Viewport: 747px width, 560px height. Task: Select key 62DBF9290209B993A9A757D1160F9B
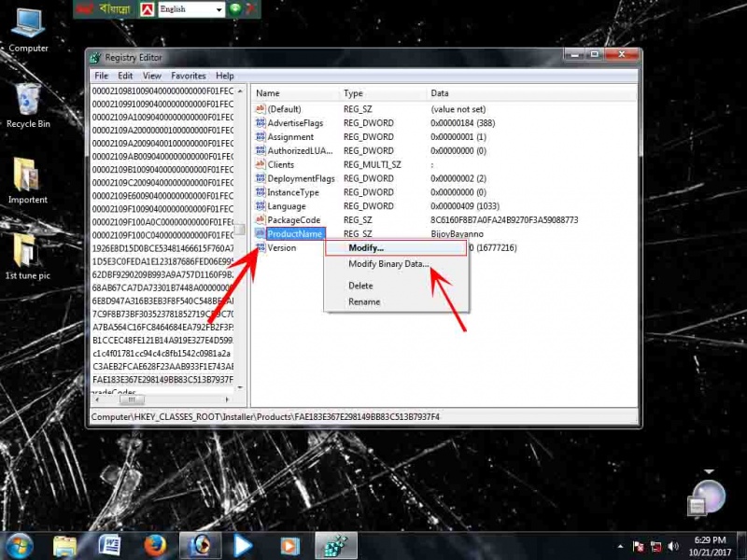[162, 274]
